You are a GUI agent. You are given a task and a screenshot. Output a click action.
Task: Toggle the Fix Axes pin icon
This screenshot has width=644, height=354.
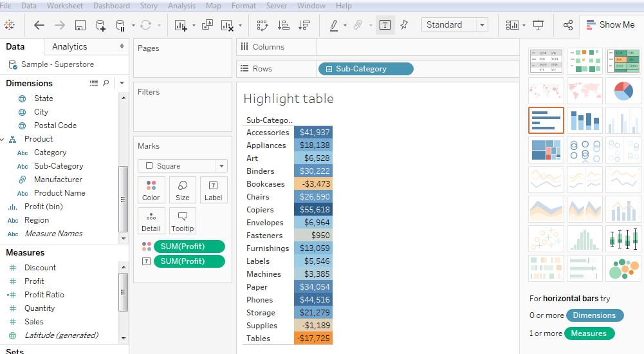click(404, 25)
